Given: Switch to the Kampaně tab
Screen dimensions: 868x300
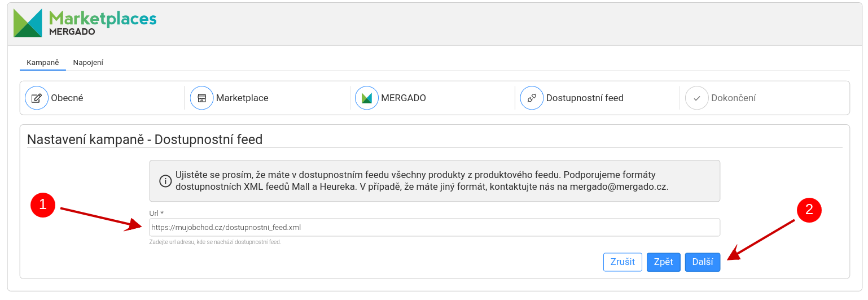Looking at the screenshot, I should [43, 63].
